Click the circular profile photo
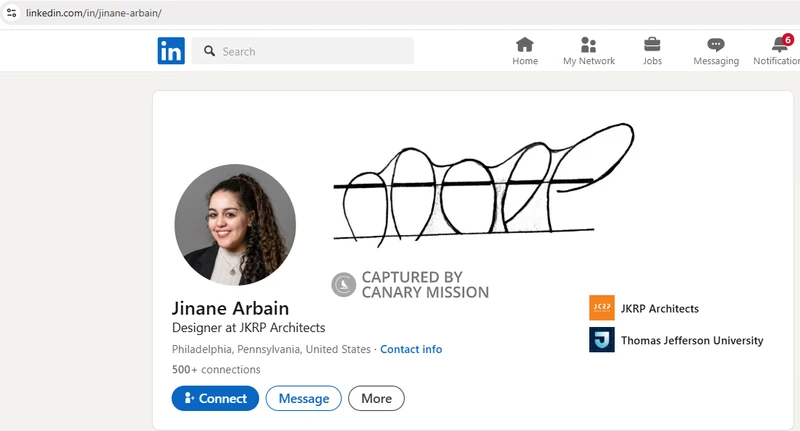This screenshot has width=800, height=431. tap(235, 225)
